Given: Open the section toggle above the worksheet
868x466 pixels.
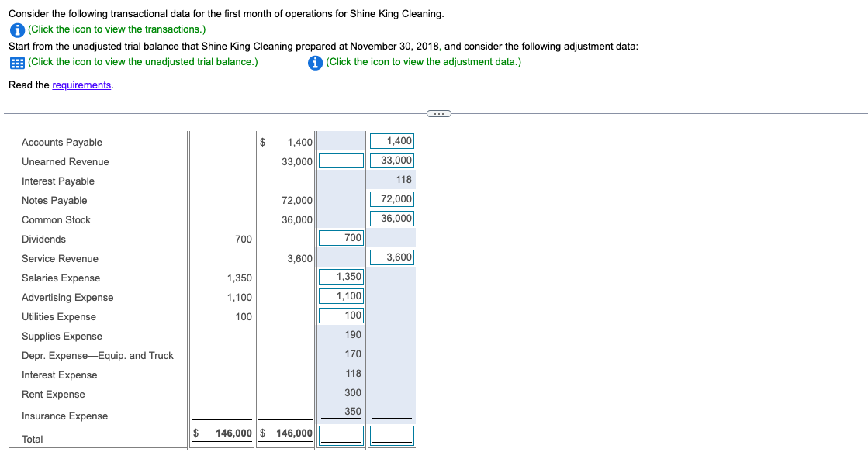Looking at the screenshot, I should click(x=439, y=113).
